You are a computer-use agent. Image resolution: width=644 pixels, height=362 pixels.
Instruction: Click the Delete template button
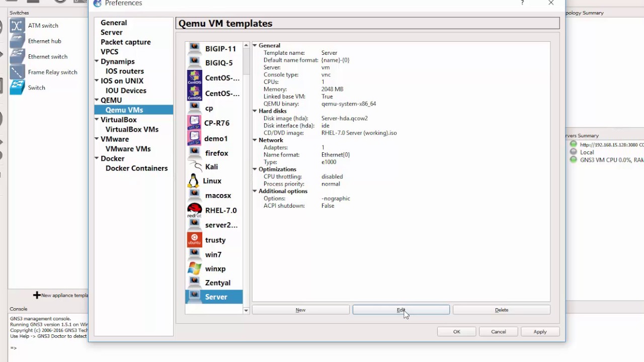[x=502, y=310]
